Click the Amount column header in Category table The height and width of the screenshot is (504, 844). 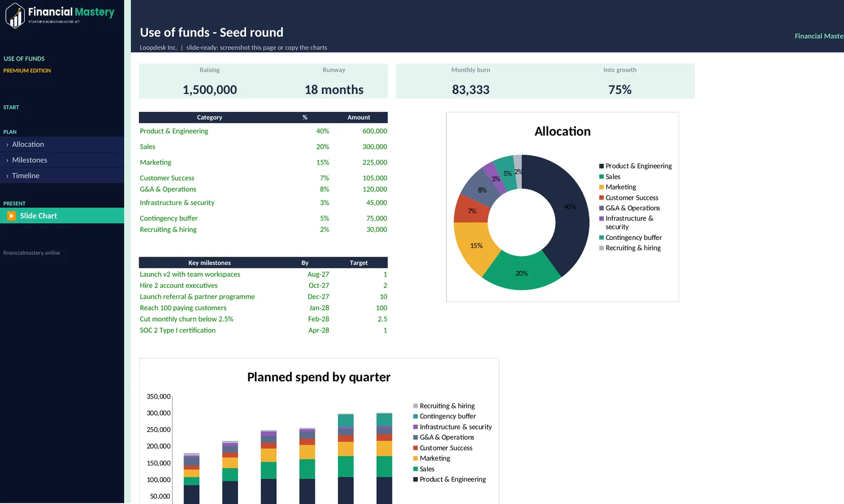[359, 118]
